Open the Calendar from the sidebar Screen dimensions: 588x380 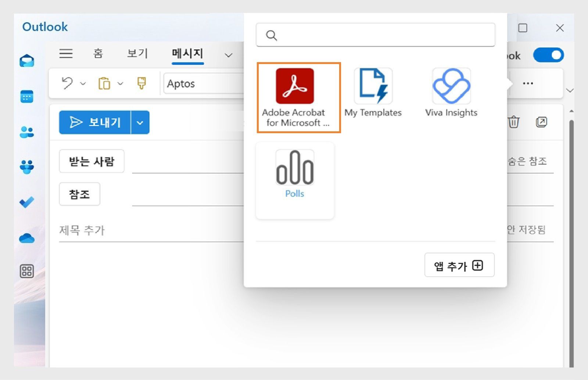pyautogui.click(x=26, y=97)
